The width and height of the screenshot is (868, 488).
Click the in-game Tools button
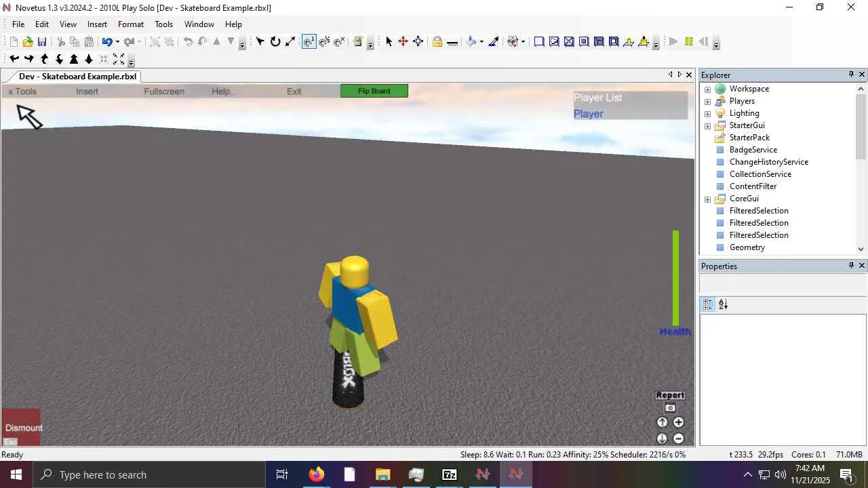[x=22, y=91]
